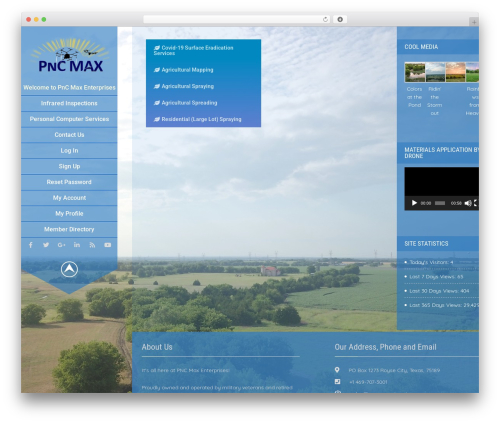Image resolution: width=500 pixels, height=423 pixels.
Task: Click the scroll-to-top arrow circle icon
Action: [69, 269]
